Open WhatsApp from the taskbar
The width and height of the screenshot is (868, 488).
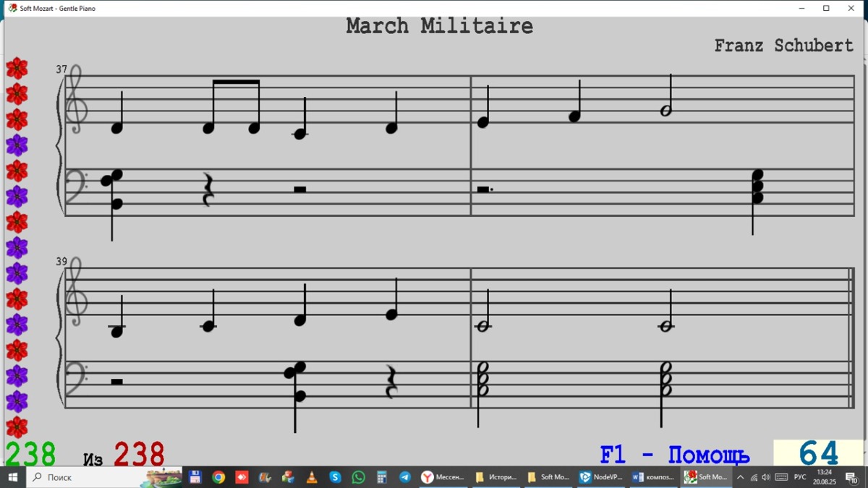[359, 477]
